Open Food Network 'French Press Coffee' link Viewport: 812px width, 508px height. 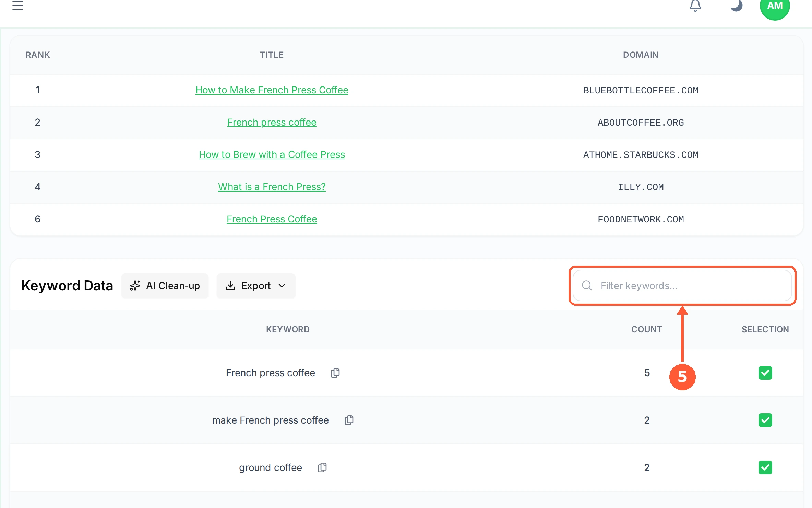coord(272,219)
